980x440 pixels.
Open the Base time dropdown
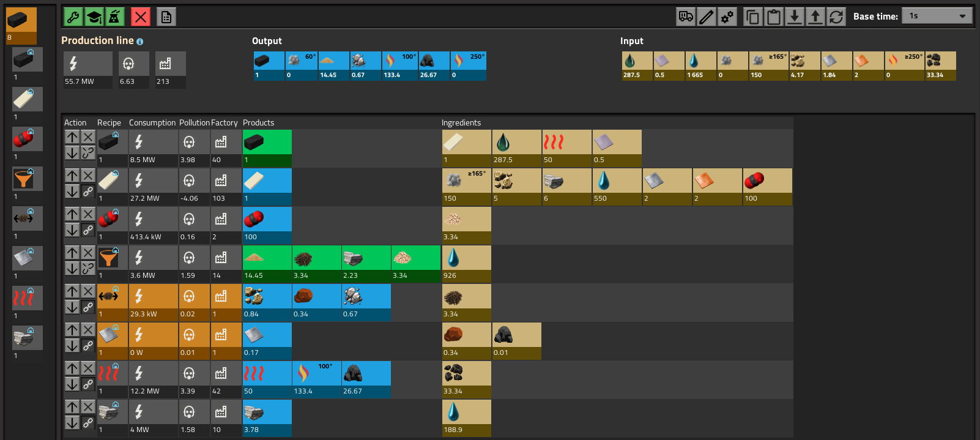937,16
